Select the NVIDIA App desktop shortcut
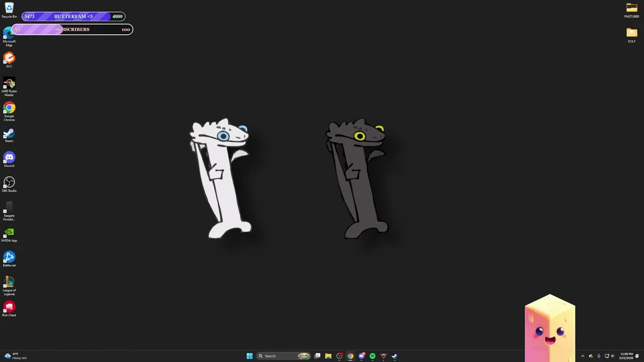This screenshot has width=644, height=362. 9,234
